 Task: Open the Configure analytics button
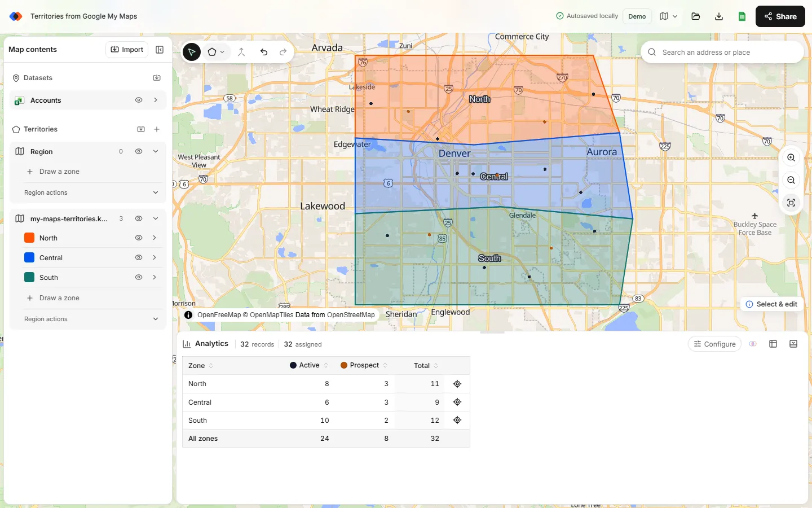pos(714,344)
